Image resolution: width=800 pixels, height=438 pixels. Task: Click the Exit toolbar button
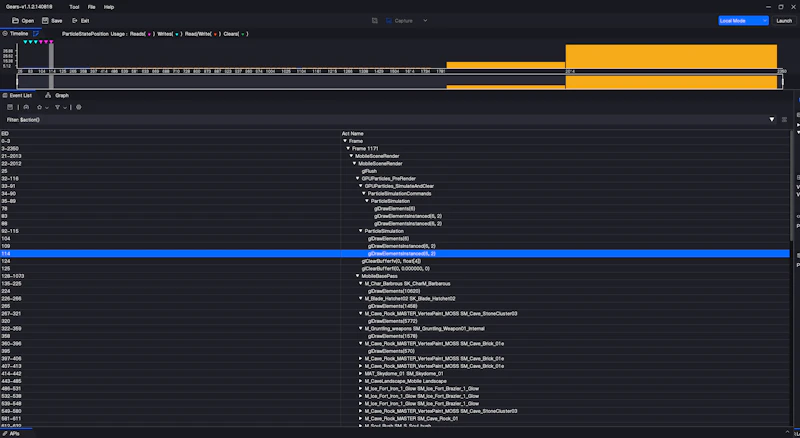coord(81,21)
